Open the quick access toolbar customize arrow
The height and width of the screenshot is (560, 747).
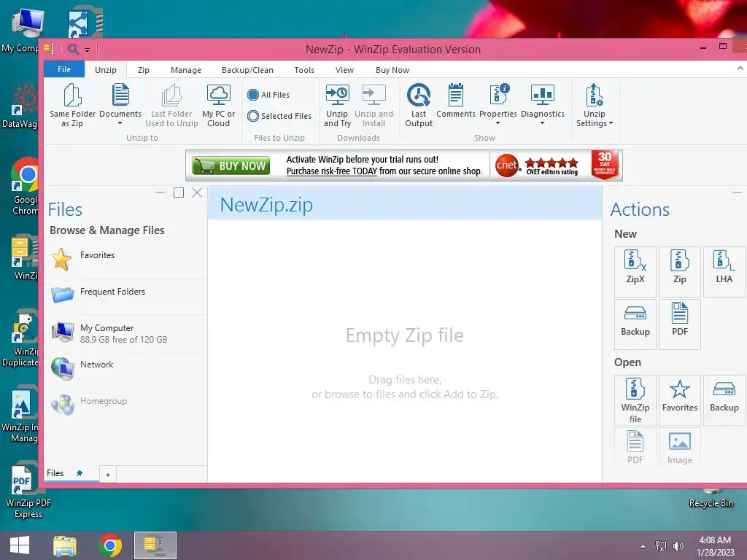[88, 50]
